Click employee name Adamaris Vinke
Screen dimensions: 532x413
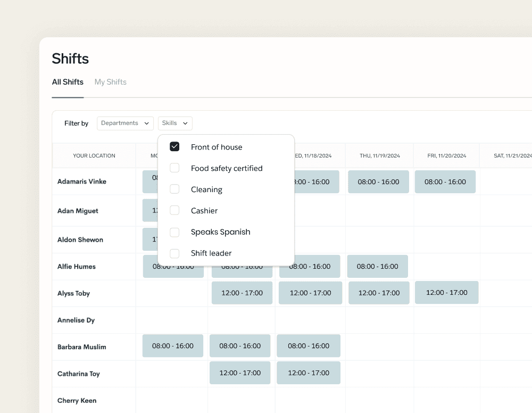[x=82, y=181]
